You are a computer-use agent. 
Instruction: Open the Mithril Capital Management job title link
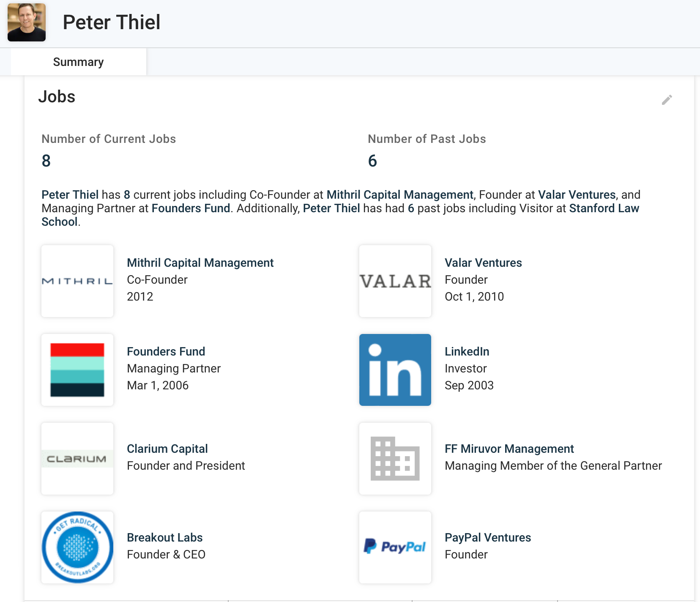[x=200, y=263]
